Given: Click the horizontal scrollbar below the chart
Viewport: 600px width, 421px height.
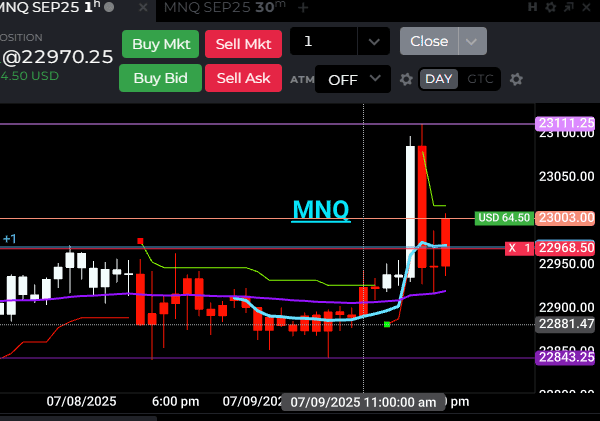Looking at the screenshot, I should coord(78,418).
